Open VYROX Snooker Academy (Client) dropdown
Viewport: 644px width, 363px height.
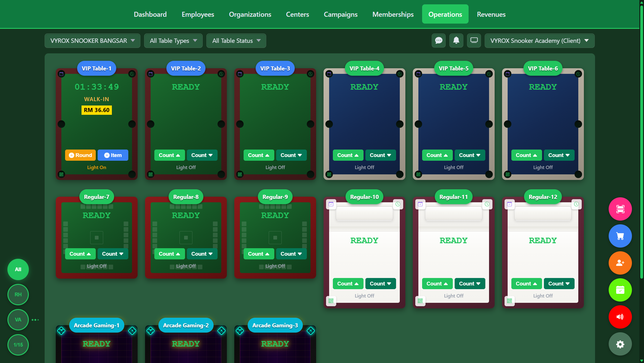540,41
